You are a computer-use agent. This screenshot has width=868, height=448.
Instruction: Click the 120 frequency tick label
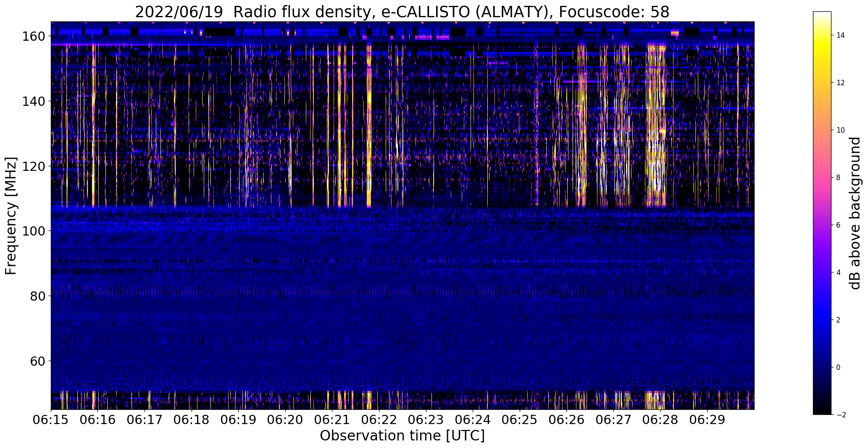click(x=34, y=166)
